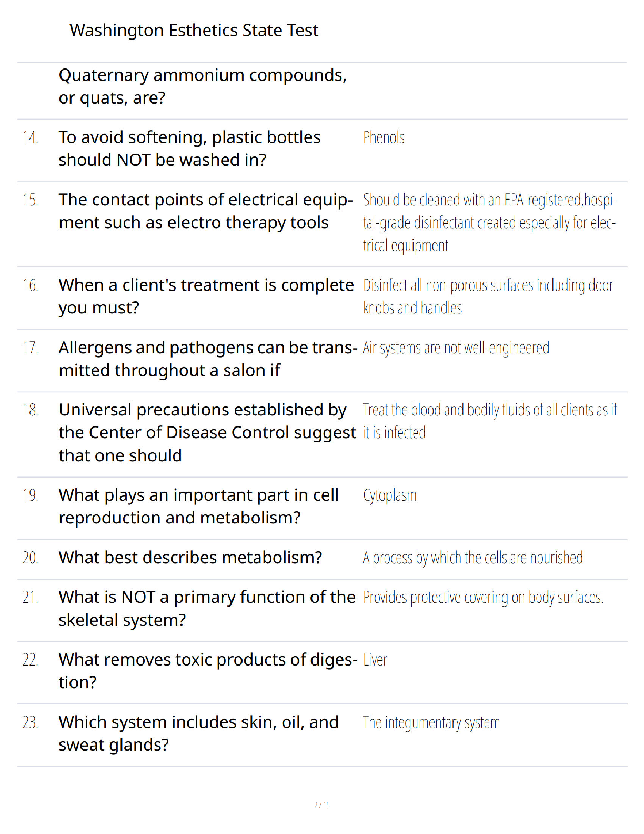
Task: Select the 'Air systems are not well-engineered' answer
Action: pyautogui.click(x=456, y=348)
